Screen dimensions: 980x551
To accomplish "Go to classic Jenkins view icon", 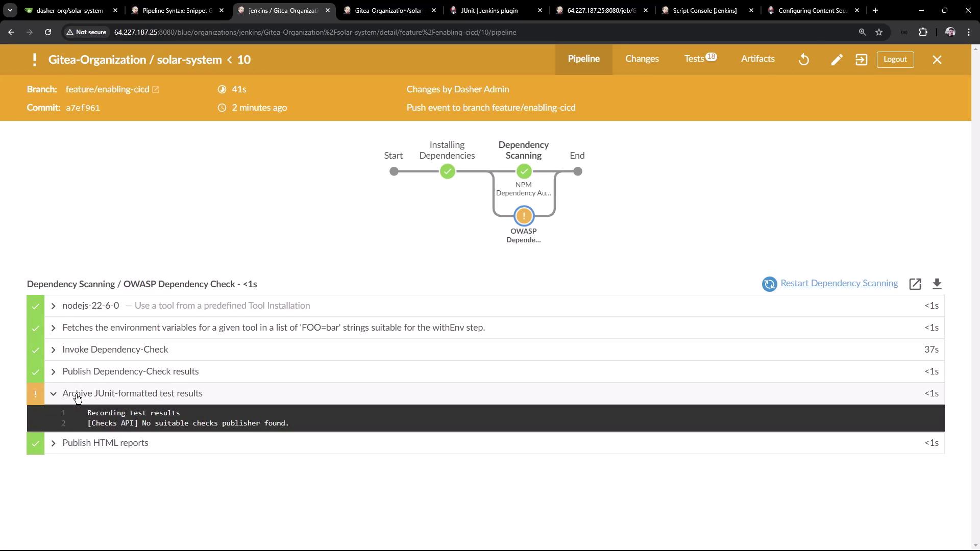I will (861, 60).
